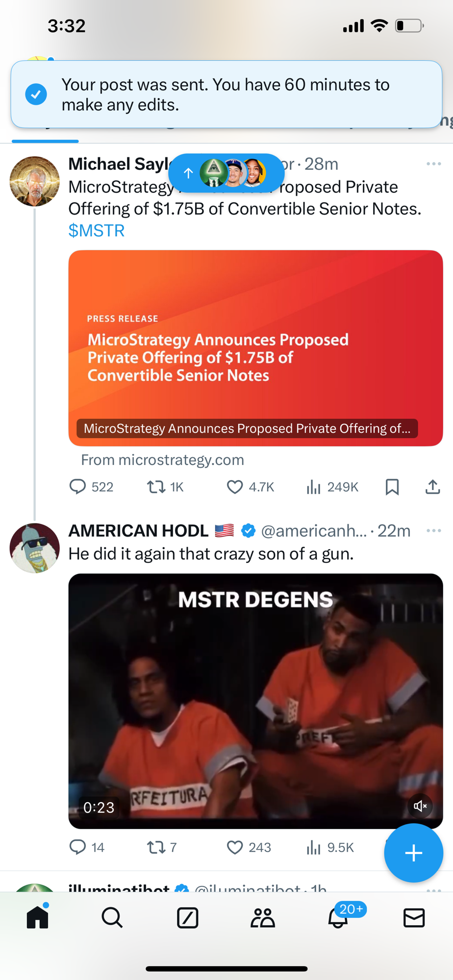Open Notifications tab with 20+ badge

338,917
